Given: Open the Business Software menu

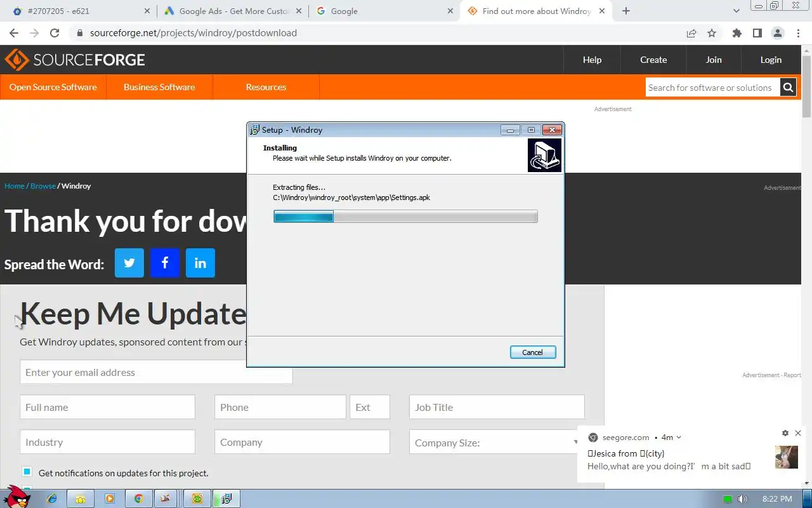Looking at the screenshot, I should (159, 87).
